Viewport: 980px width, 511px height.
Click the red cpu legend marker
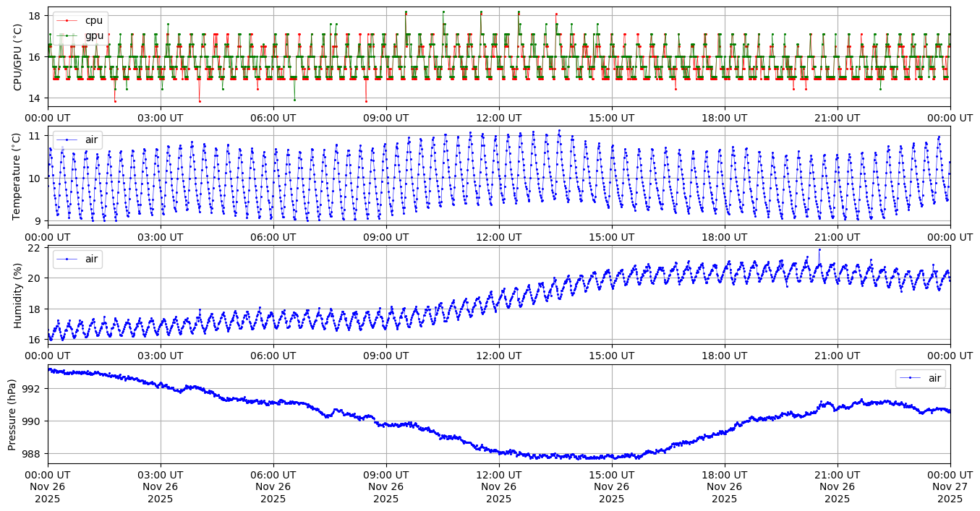pos(67,21)
